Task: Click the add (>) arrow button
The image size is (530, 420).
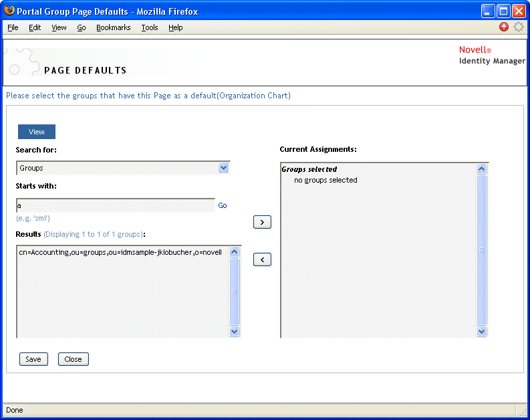Action: (262, 222)
